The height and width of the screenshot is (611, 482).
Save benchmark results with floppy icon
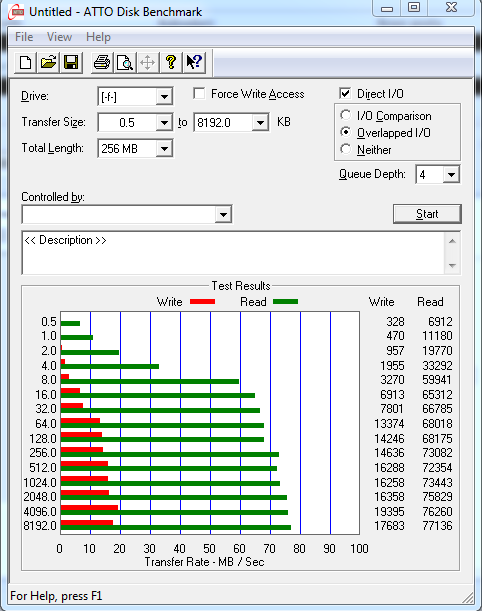coord(71,62)
